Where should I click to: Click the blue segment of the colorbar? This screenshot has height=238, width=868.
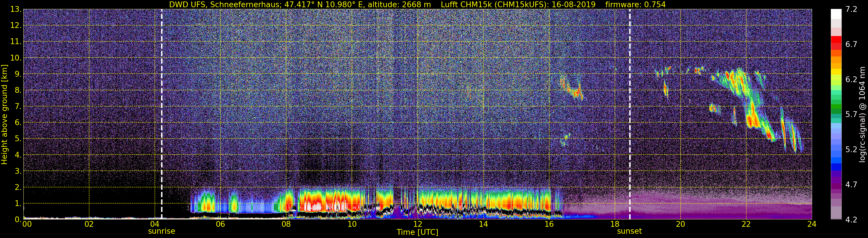pos(836,167)
